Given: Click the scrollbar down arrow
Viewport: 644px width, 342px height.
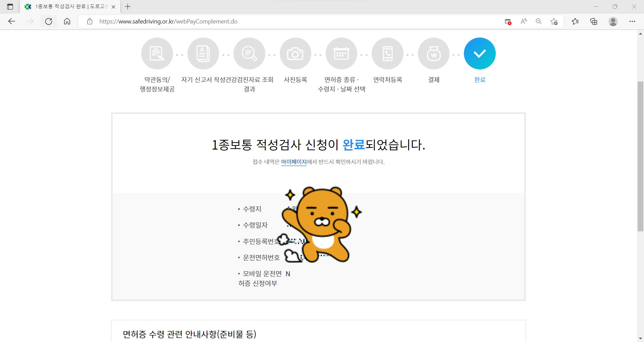Looking at the screenshot, I should pos(640,339).
